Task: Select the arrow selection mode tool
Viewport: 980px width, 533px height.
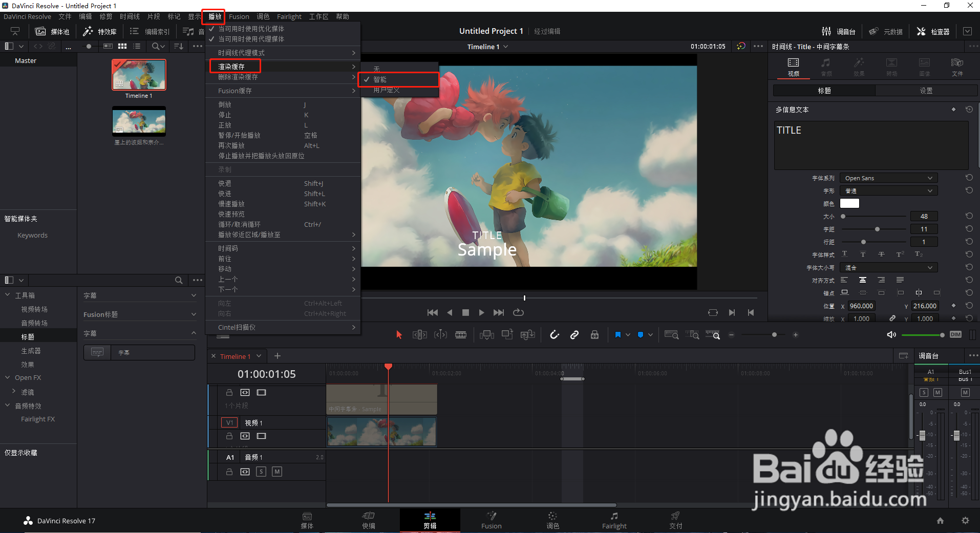Action: [399, 335]
